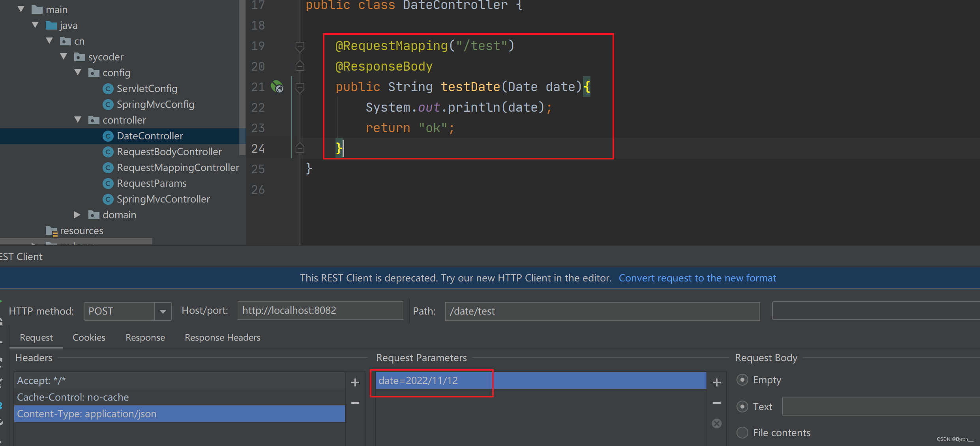This screenshot has height=446, width=980.
Task: Fold the annotation block at line 19
Action: tap(300, 46)
